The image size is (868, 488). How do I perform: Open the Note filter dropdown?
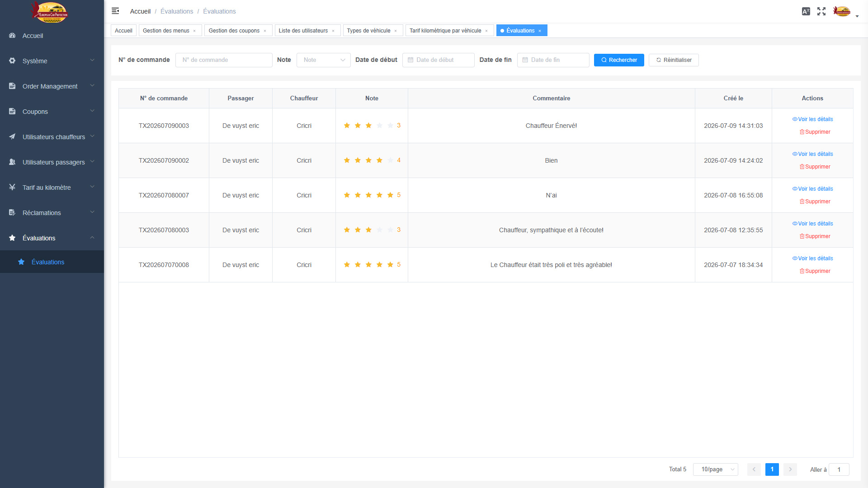(x=324, y=60)
